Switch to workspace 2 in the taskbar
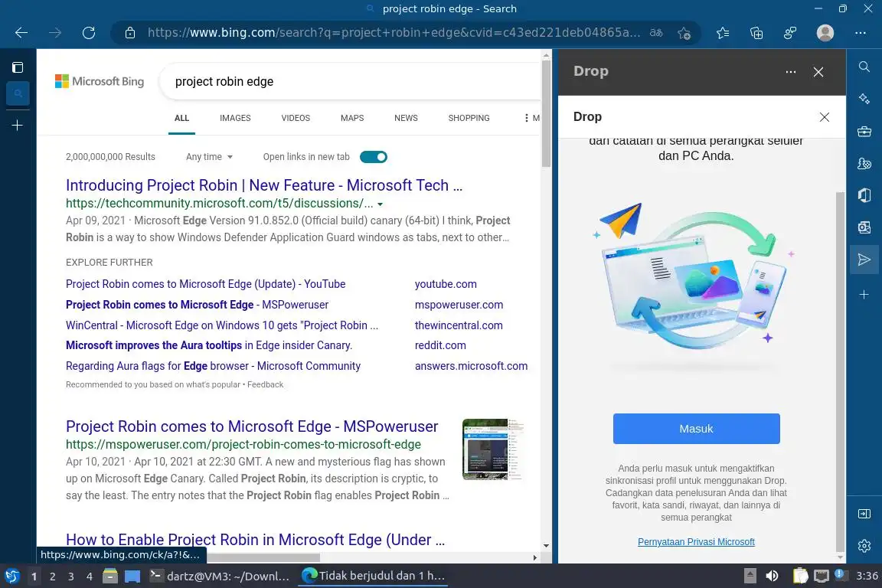 pyautogui.click(x=52, y=577)
